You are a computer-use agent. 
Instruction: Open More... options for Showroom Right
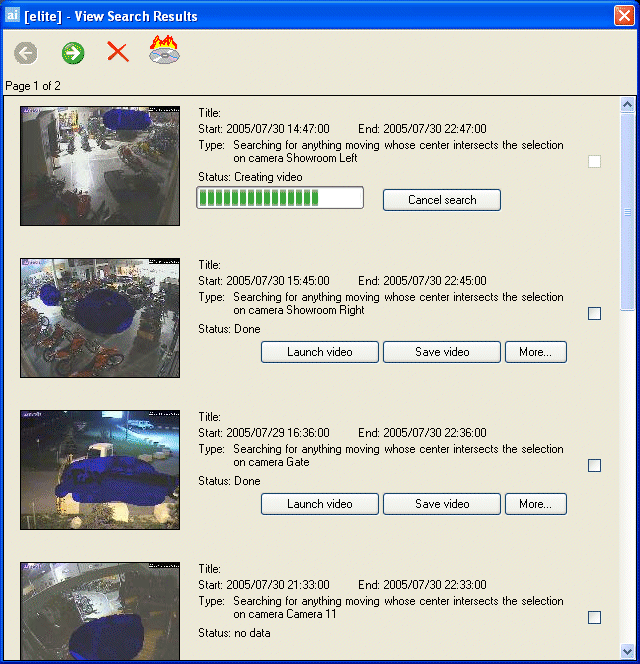pyautogui.click(x=536, y=352)
